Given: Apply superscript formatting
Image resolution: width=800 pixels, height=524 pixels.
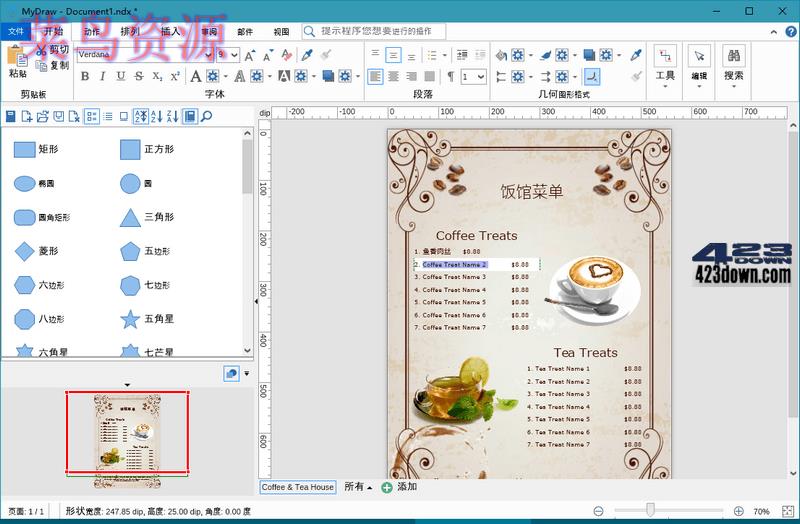Looking at the screenshot, I should tap(175, 77).
